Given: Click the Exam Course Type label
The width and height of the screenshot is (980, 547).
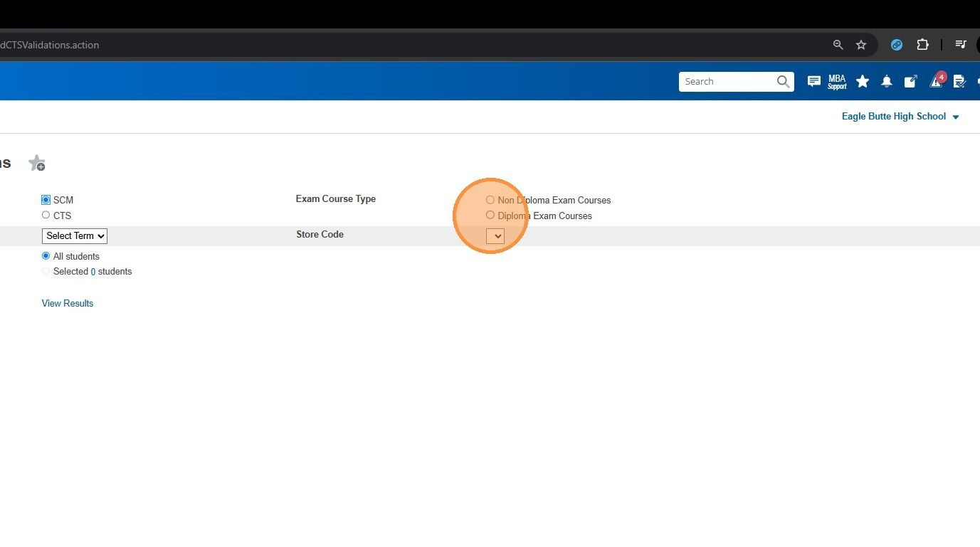Looking at the screenshot, I should point(336,199).
